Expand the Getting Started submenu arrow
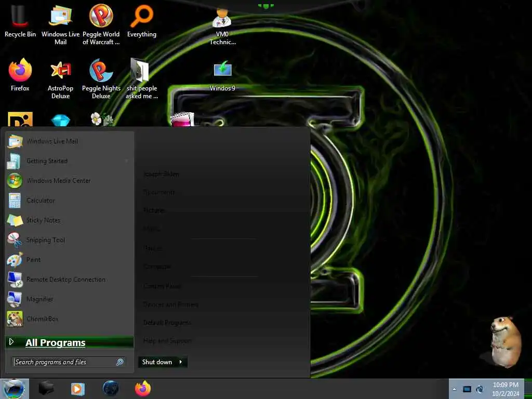 [127, 161]
